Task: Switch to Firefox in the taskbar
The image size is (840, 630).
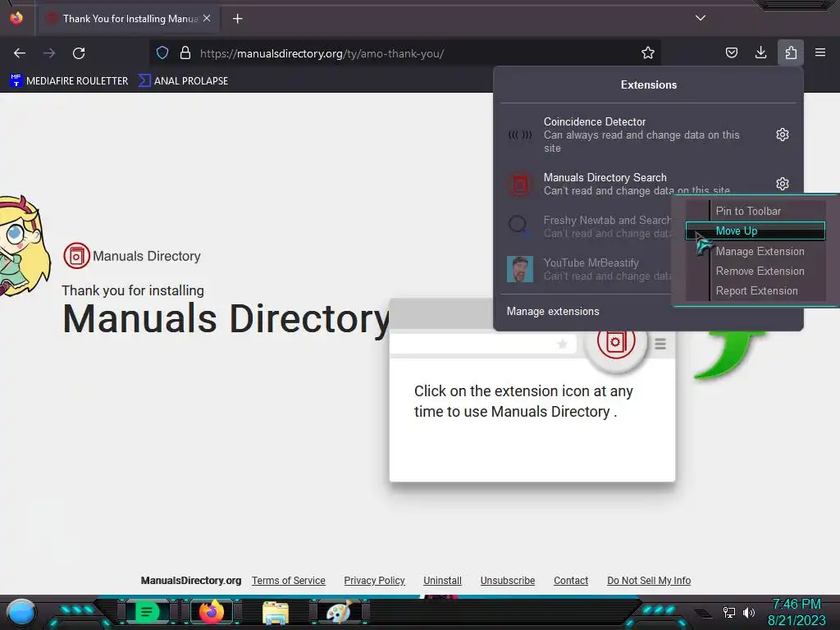Action: pos(211,612)
